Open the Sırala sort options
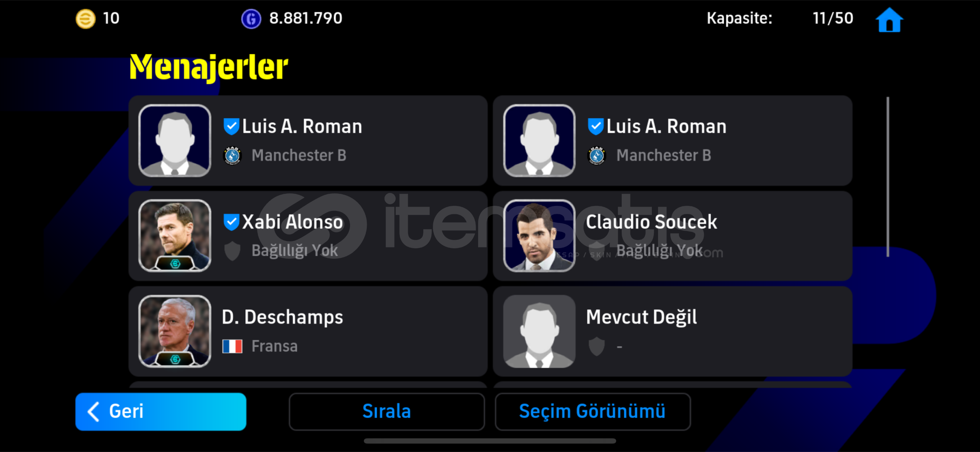 click(386, 411)
